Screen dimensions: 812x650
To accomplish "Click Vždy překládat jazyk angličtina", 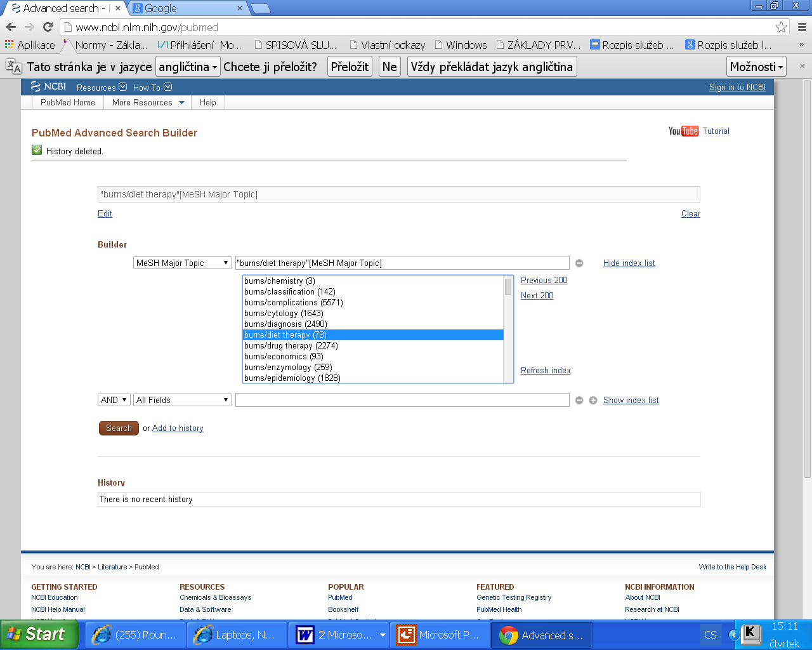I will pyautogui.click(x=492, y=67).
